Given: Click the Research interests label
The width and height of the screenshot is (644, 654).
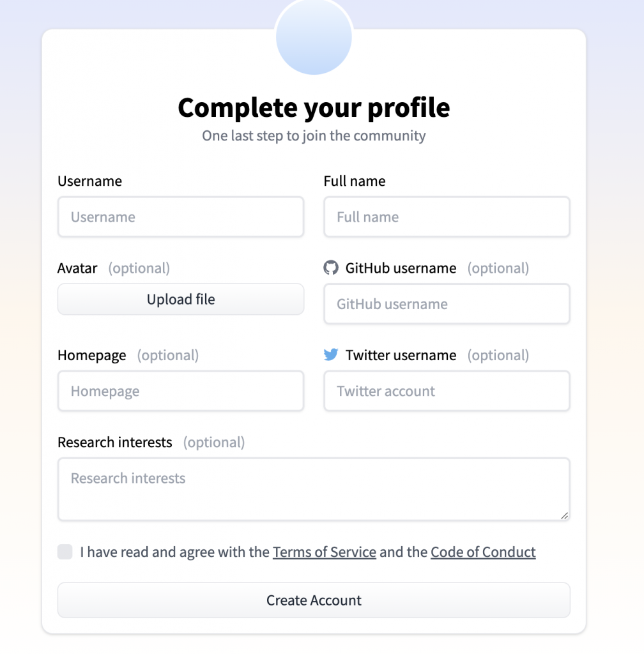Looking at the screenshot, I should tap(115, 443).
